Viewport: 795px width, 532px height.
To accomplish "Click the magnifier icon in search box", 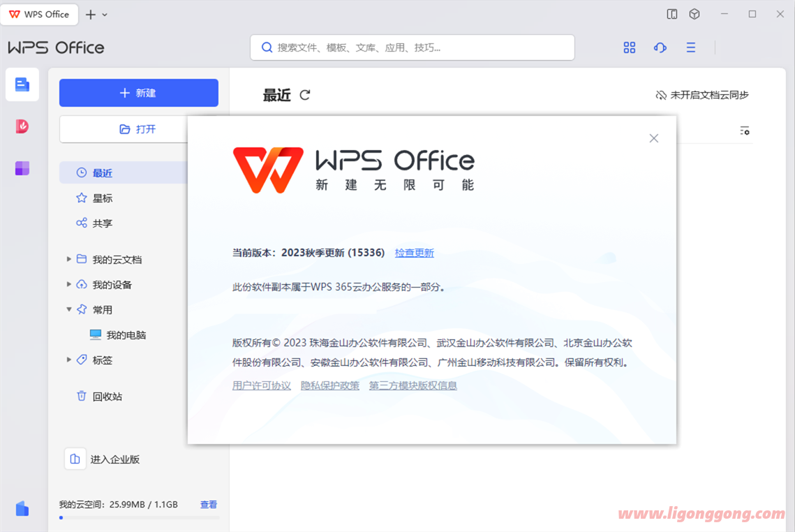I will tap(267, 47).
